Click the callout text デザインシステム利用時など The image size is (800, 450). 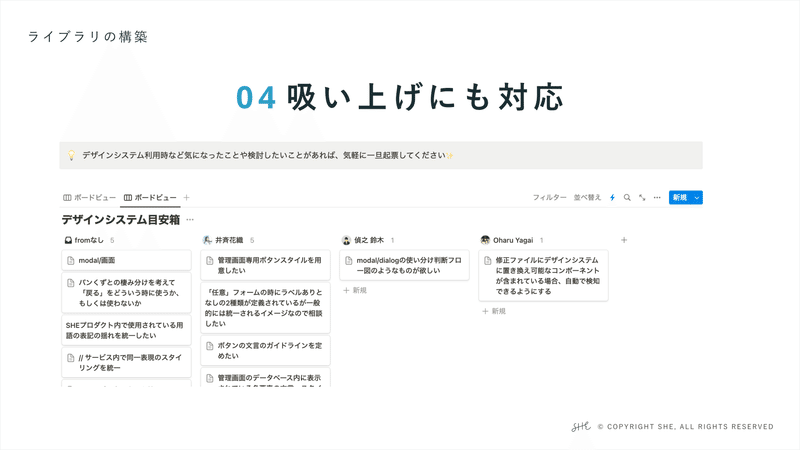pyautogui.click(x=268, y=155)
